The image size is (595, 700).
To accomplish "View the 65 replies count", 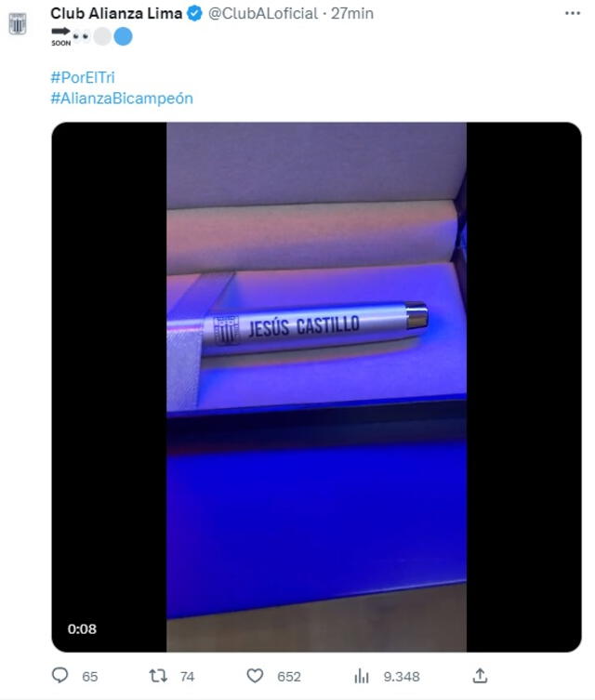I will (x=90, y=677).
